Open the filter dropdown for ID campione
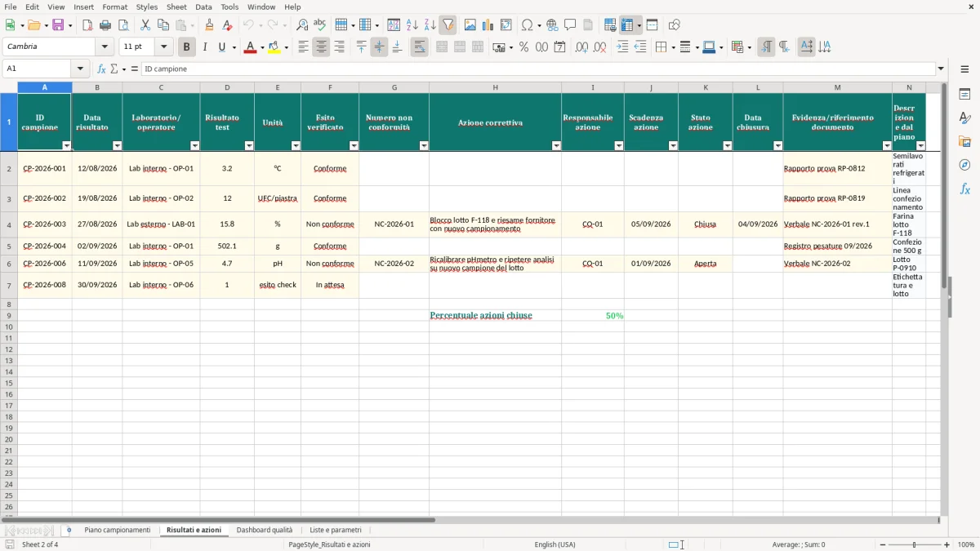The image size is (980, 551). tap(66, 146)
